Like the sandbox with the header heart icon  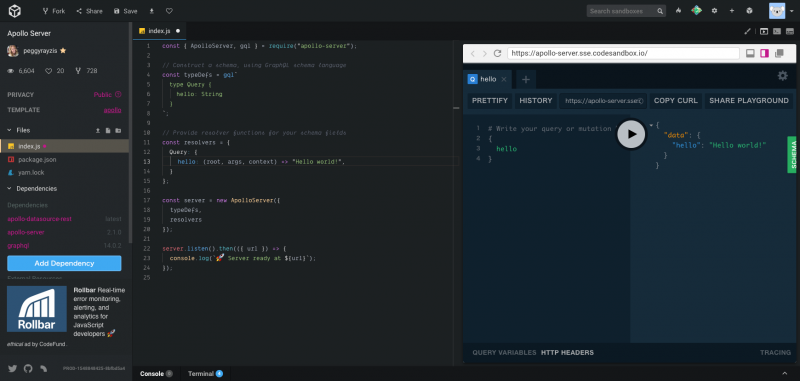pos(169,11)
